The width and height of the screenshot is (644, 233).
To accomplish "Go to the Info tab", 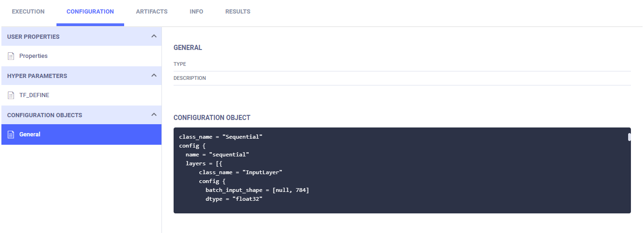I will 196,12.
